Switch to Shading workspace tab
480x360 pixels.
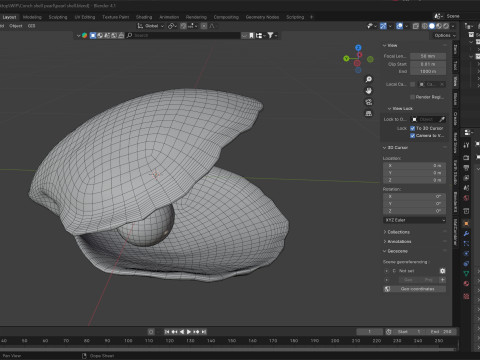pos(144,17)
